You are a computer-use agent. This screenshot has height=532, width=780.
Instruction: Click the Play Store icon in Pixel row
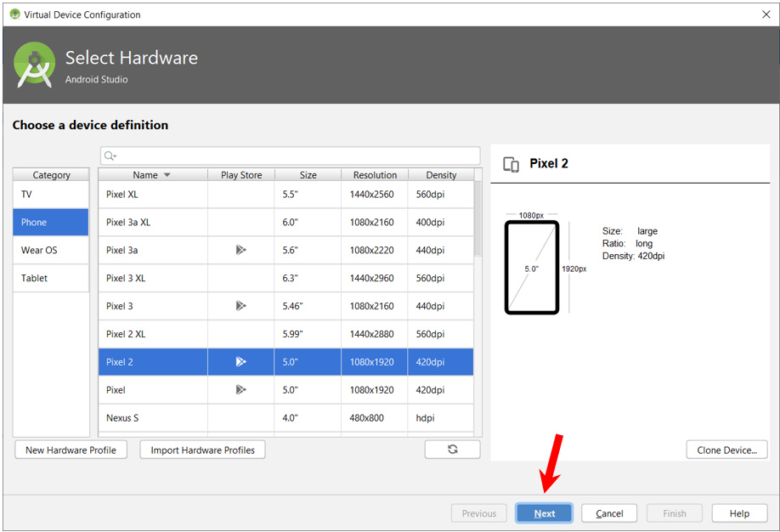pyautogui.click(x=241, y=390)
